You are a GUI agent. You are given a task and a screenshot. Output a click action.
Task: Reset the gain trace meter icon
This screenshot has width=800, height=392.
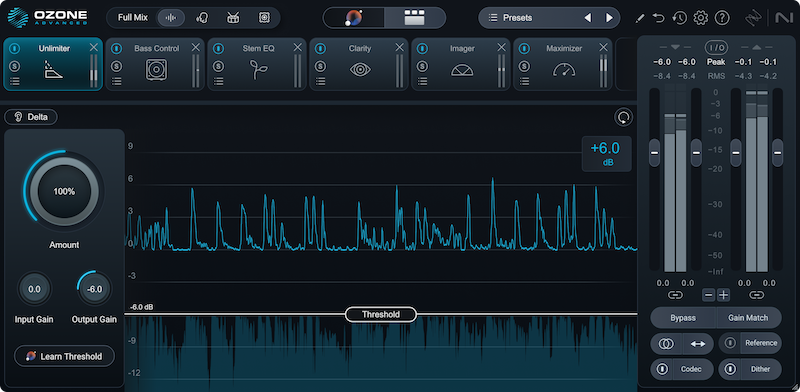[623, 117]
